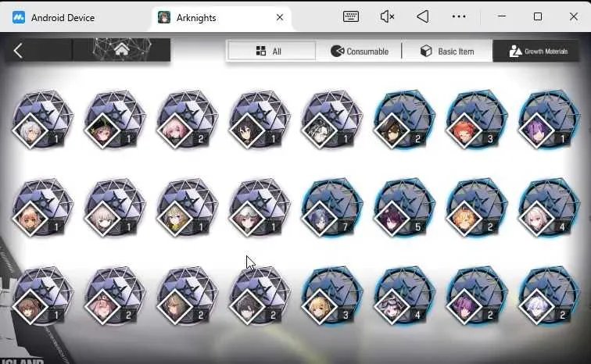Select top-row token with dark-green-haired operator
This screenshot has height=364, width=591.
(115, 120)
